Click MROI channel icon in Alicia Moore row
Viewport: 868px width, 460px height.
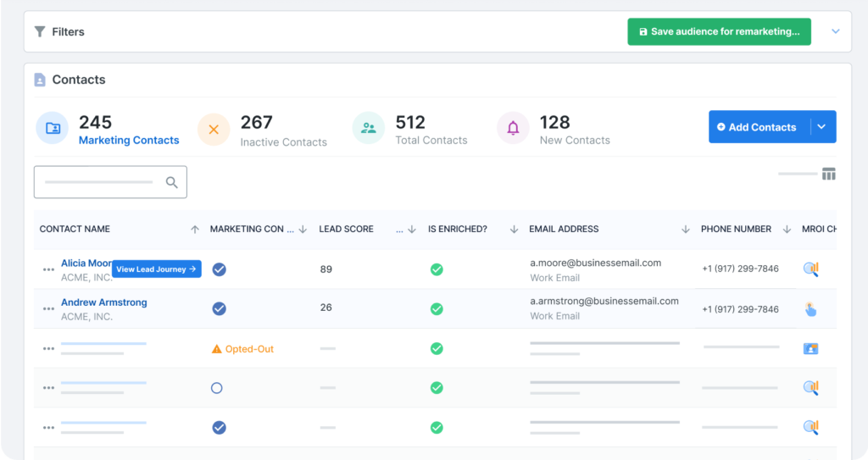[x=810, y=269]
